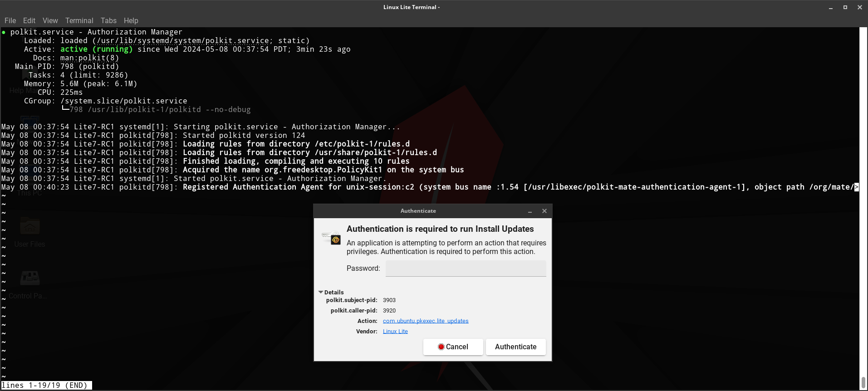Viewport: 868px width, 391px height.
Task: Focus the Password input field
Action: 466,268
